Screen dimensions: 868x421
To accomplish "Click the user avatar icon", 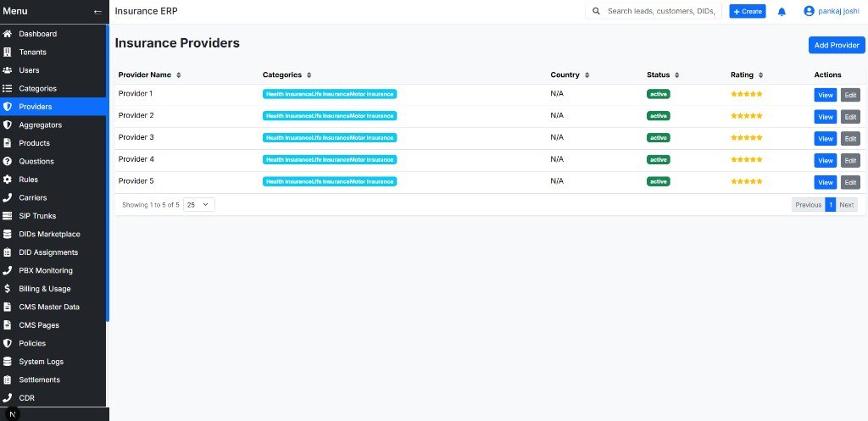I will 809,11.
